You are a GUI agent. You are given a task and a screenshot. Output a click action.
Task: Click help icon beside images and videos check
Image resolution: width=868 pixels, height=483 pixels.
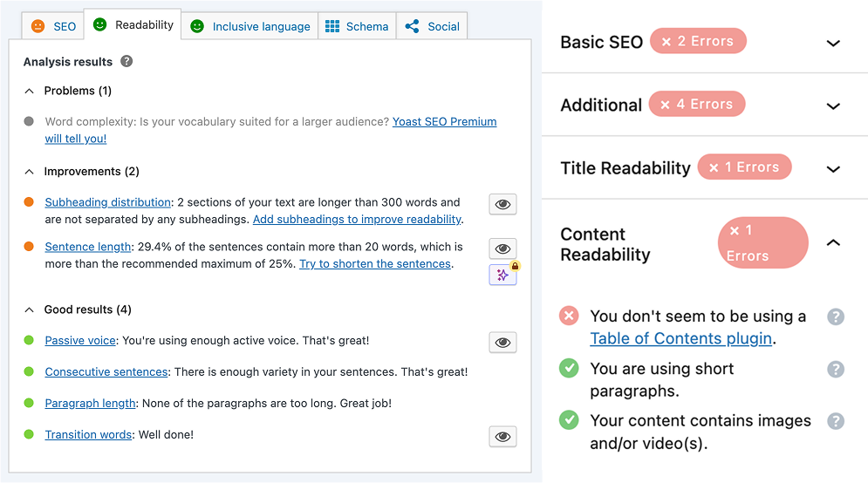836,421
